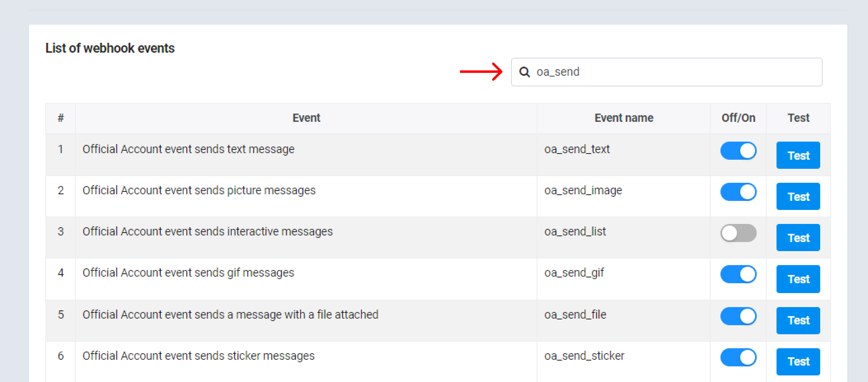Image resolution: width=868 pixels, height=382 pixels.
Task: Toggle off the oa_send_sticker event
Action: click(738, 357)
